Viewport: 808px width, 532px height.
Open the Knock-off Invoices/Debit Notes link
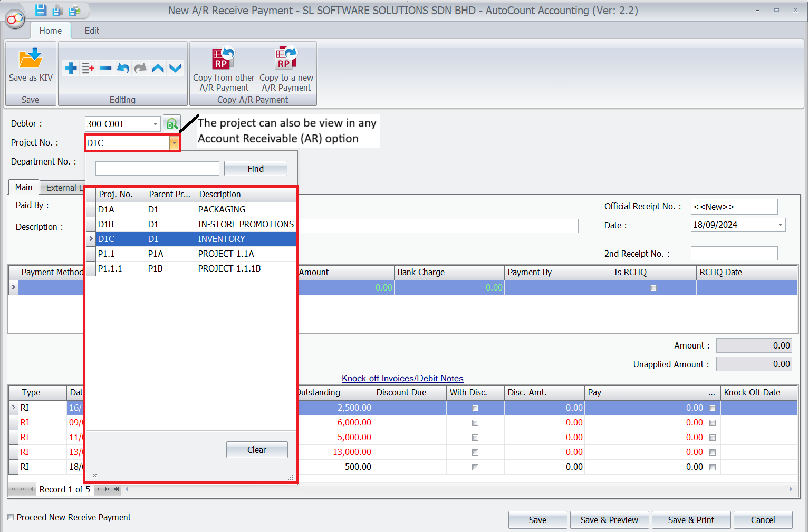[402, 378]
